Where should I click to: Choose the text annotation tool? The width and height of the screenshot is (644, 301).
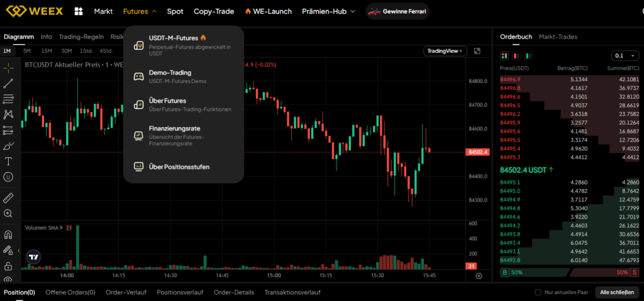tap(8, 161)
